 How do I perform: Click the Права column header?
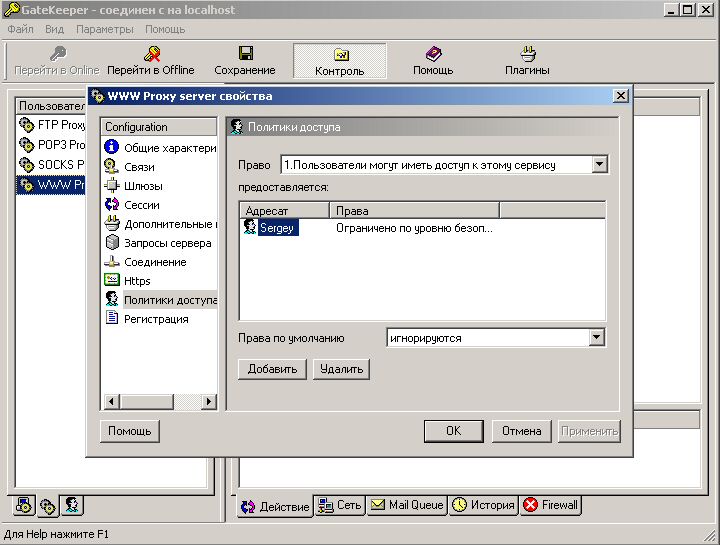pos(414,211)
